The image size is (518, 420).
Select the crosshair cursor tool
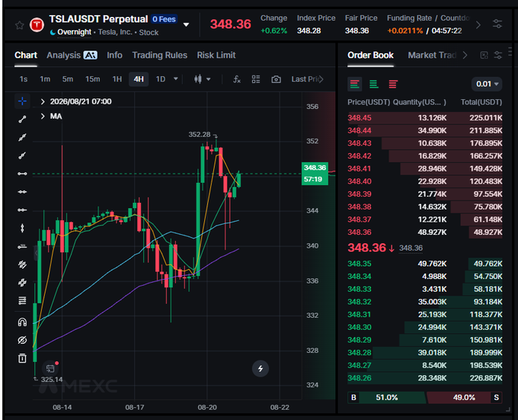click(x=22, y=101)
